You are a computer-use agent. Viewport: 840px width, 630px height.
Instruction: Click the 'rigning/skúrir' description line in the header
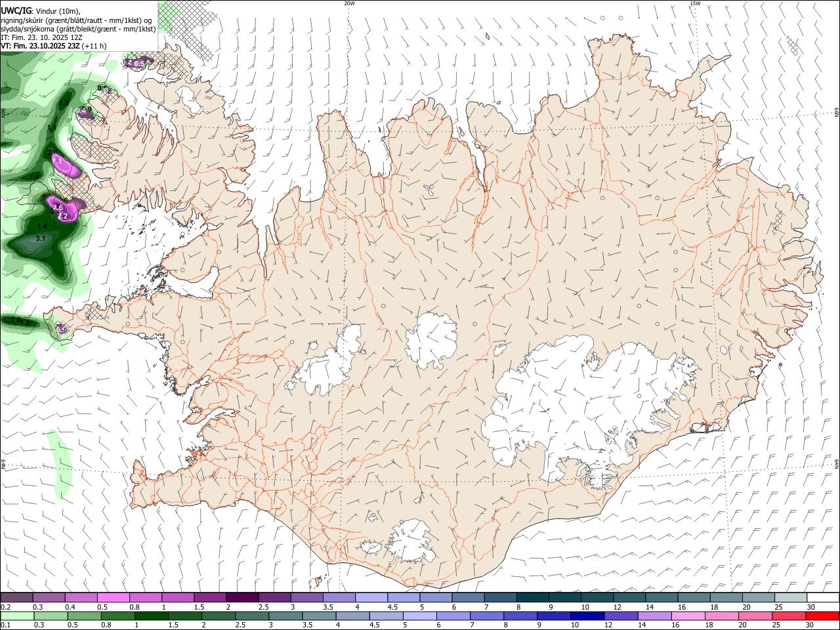coord(76,20)
